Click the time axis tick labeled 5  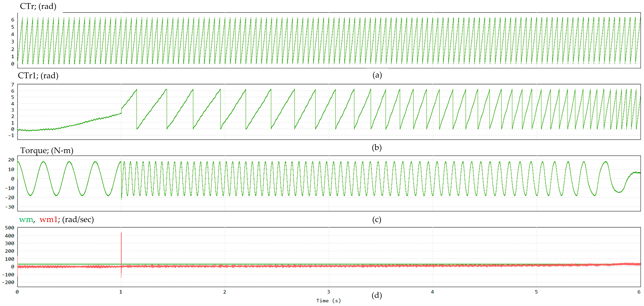(x=536, y=292)
